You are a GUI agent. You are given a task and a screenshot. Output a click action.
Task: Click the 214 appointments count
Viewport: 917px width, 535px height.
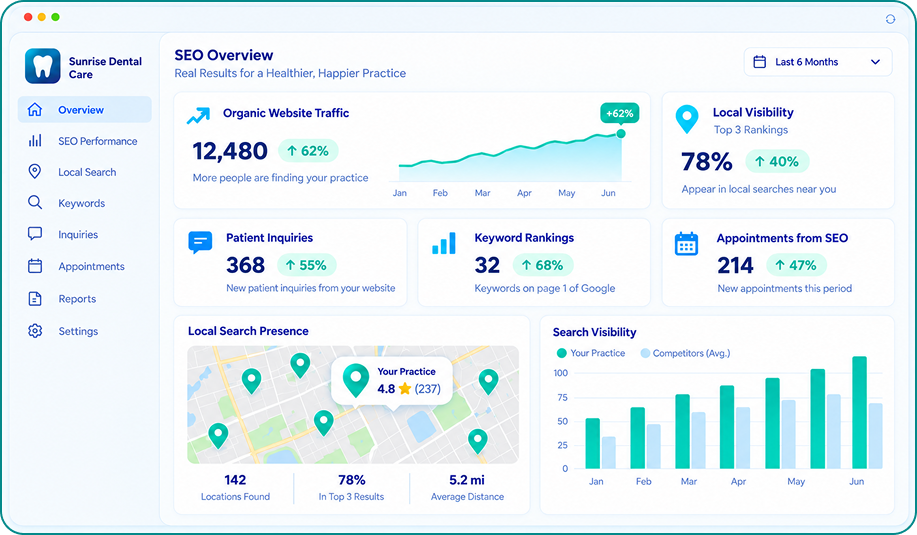(x=735, y=265)
